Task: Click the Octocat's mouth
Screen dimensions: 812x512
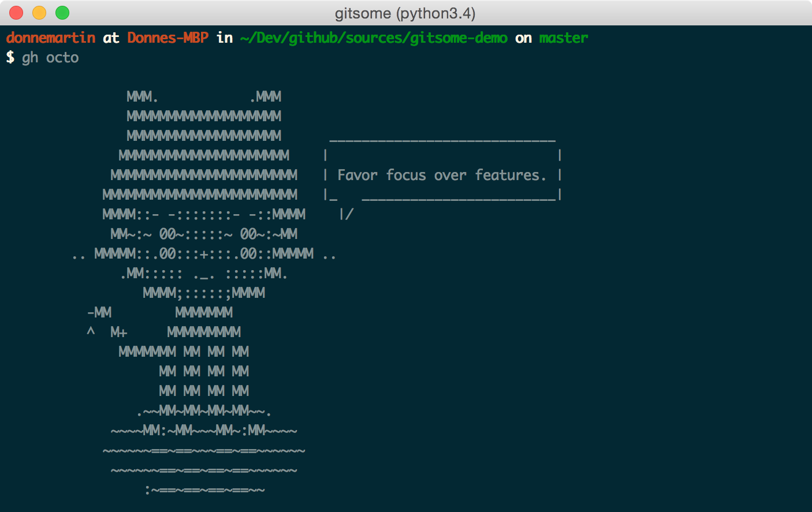Action: [x=204, y=274]
